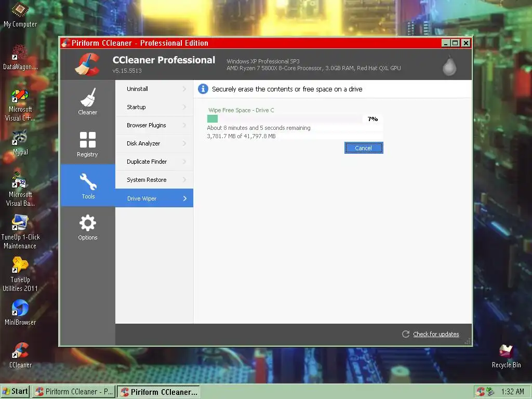Select System Restore menu entry
The width and height of the screenshot is (532, 399).
[154, 179]
